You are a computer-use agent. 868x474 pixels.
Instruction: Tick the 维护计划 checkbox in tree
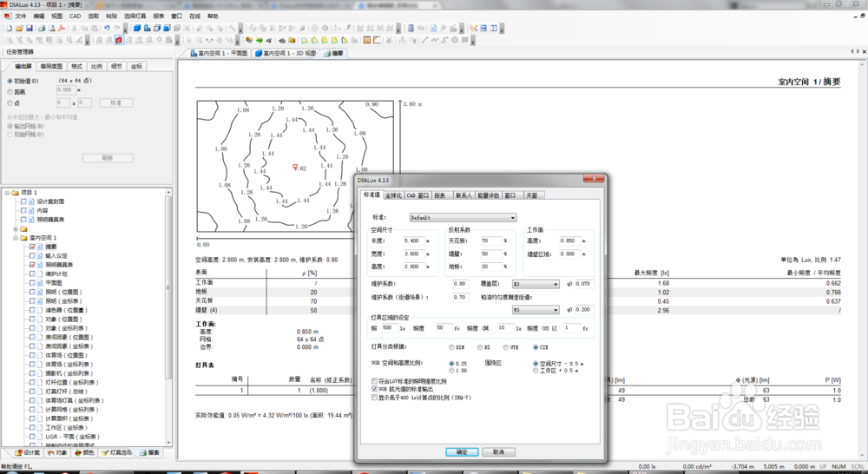[32, 273]
